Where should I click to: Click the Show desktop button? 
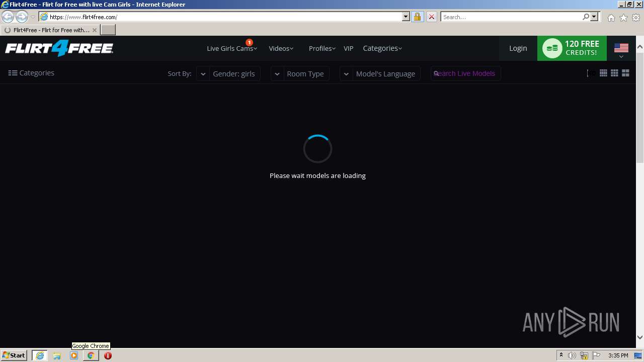(638, 355)
